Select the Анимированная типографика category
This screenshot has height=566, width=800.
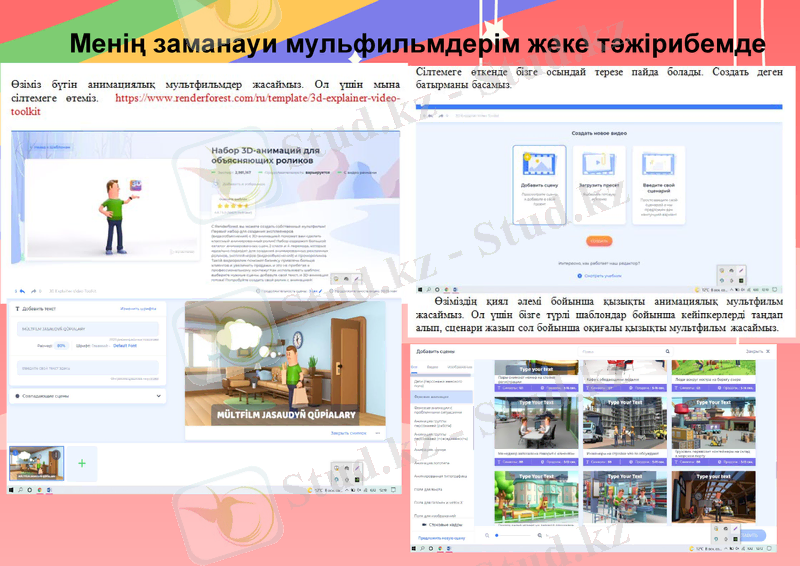coord(441,476)
